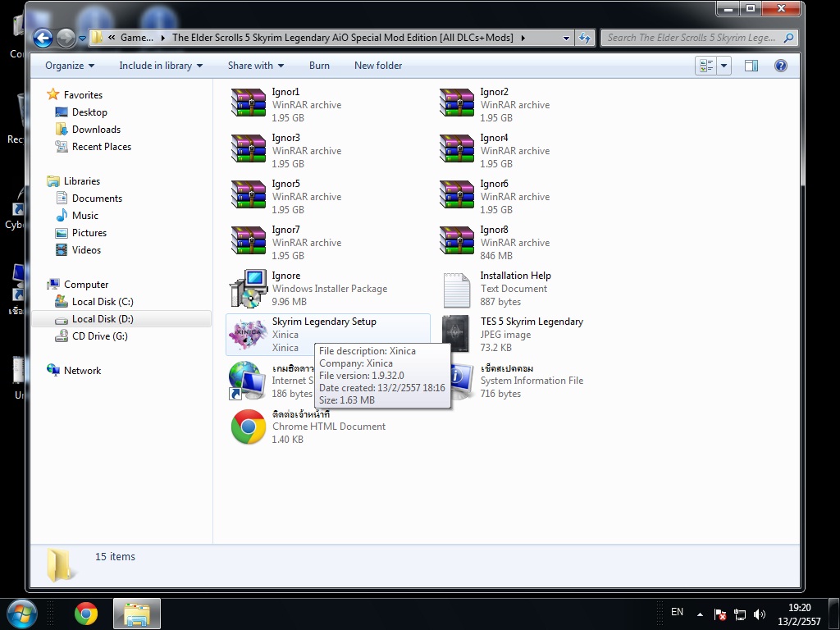Click the Skyrim Legendary Setup Xinica icon

248,335
